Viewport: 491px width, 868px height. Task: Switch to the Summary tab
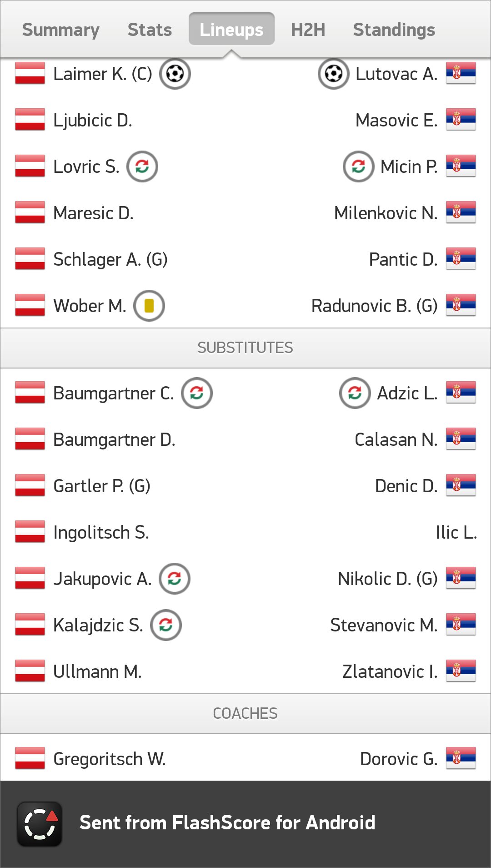coord(61,30)
